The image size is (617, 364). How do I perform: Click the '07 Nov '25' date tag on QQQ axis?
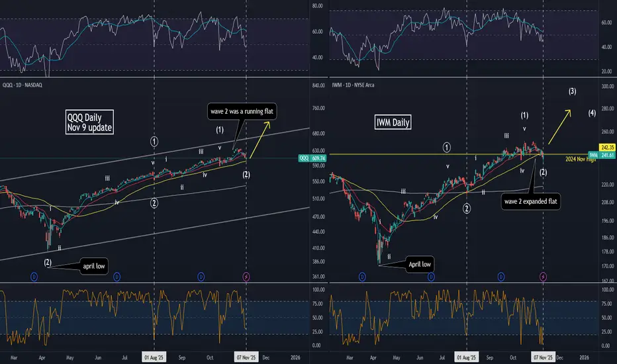coord(246,357)
